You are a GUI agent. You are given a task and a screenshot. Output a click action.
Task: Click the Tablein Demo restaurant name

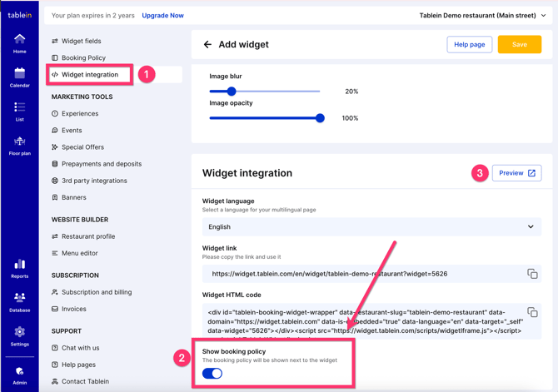477,15
